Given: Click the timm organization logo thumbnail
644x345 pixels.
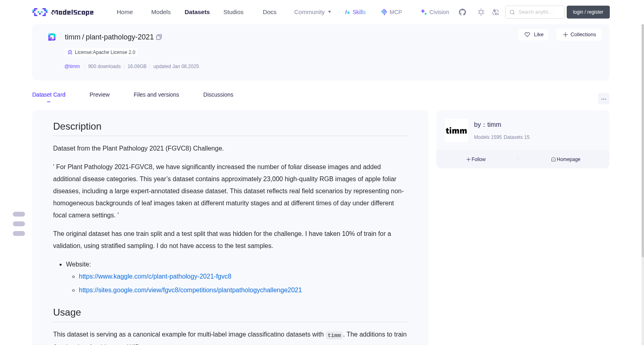Looking at the screenshot, I should point(456,130).
